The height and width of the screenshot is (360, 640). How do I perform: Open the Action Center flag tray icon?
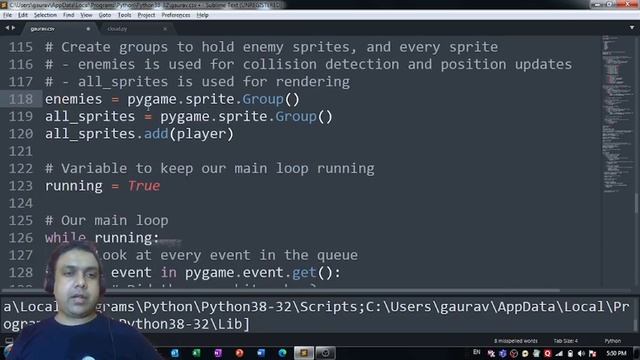click(592, 353)
